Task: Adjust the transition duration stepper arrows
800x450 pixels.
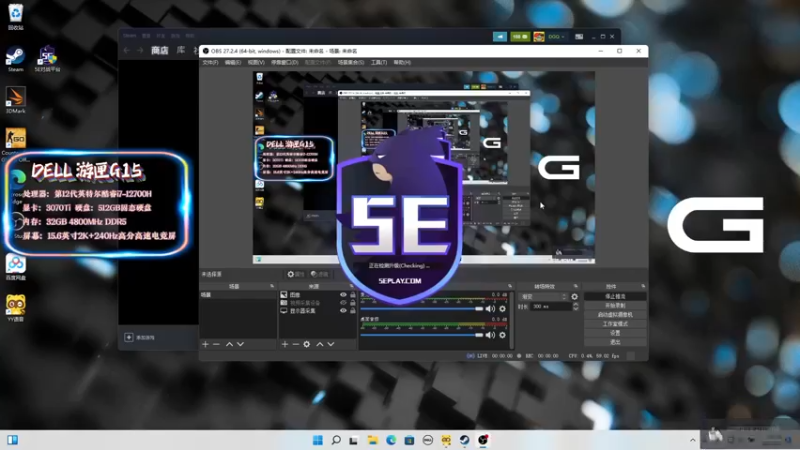Action: 576,307
